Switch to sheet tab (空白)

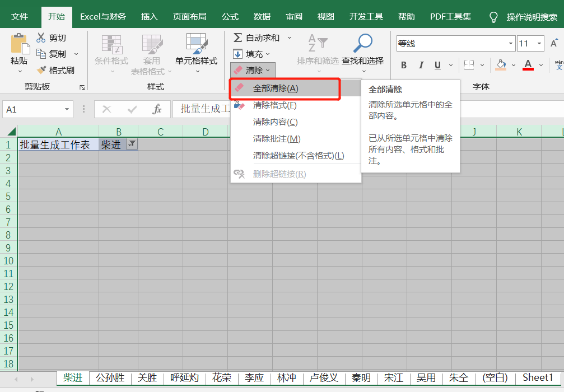pos(495,377)
